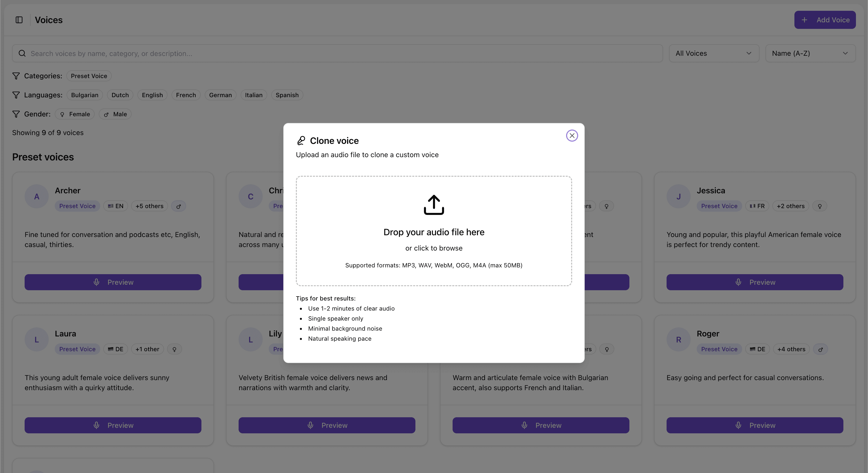Select the Preset Voice category chip

[89, 76]
